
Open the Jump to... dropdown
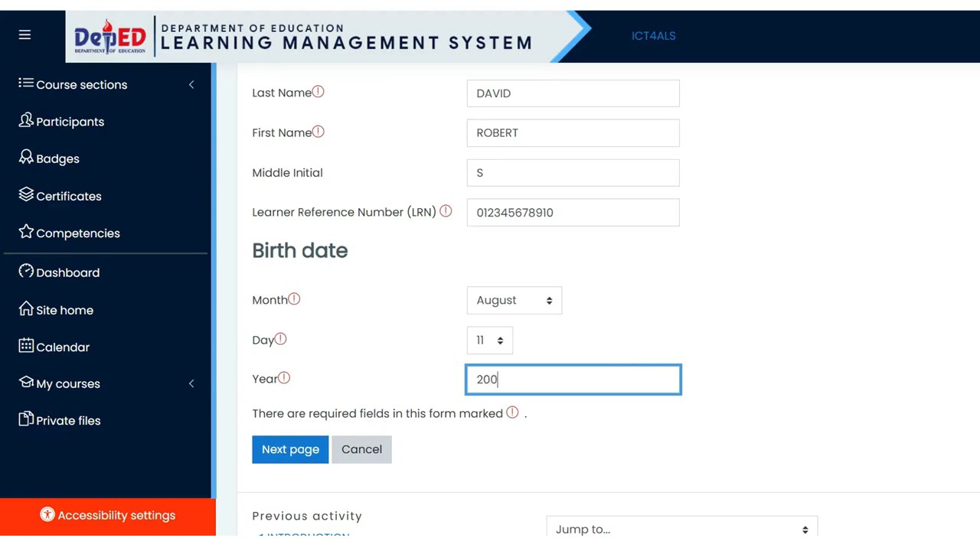click(x=682, y=528)
